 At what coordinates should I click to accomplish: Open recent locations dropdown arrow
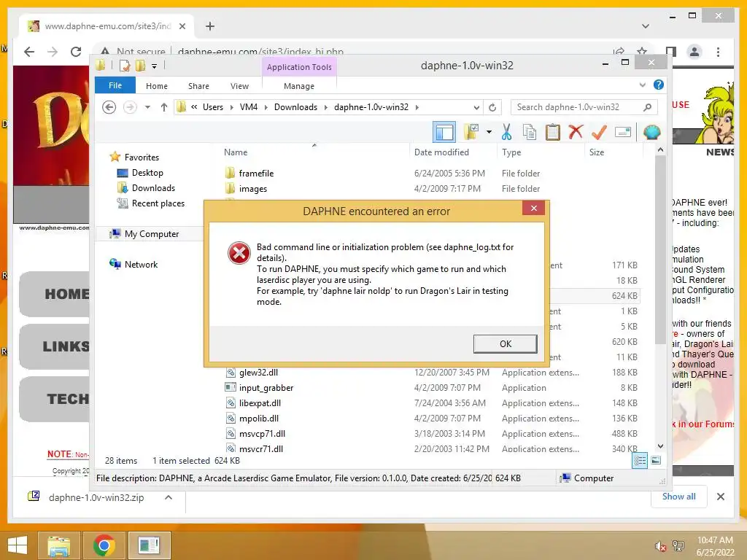click(x=147, y=107)
